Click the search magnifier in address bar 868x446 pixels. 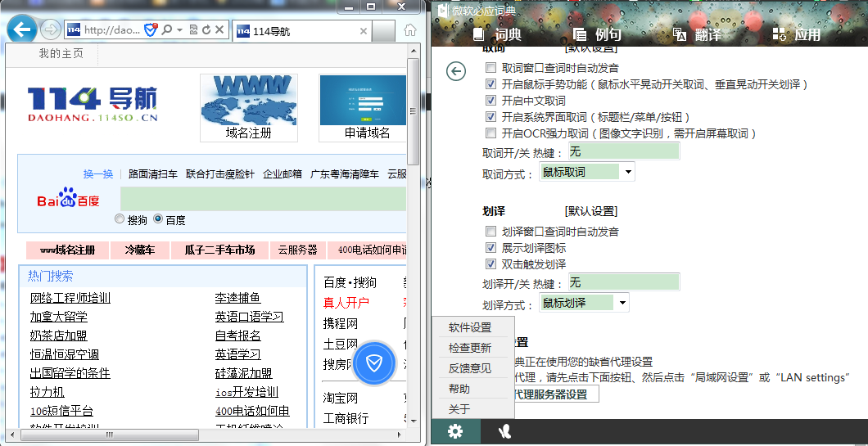coord(166,30)
